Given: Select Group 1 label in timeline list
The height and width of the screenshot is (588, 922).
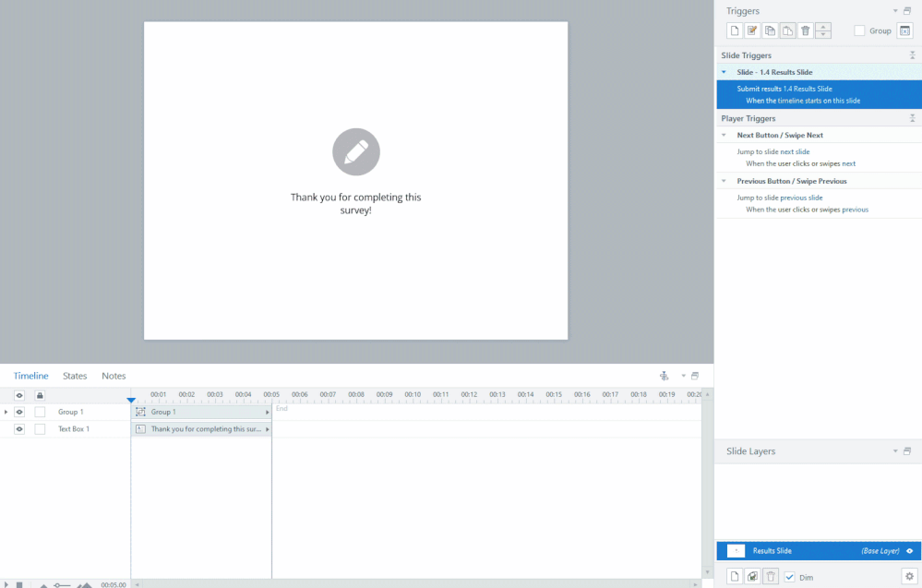Looking at the screenshot, I should pos(70,413).
